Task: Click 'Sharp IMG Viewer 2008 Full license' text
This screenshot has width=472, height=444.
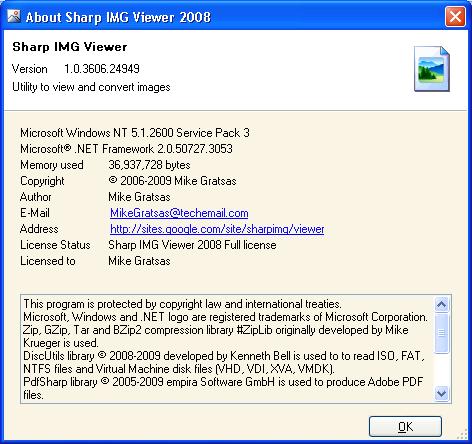Action: (x=192, y=245)
